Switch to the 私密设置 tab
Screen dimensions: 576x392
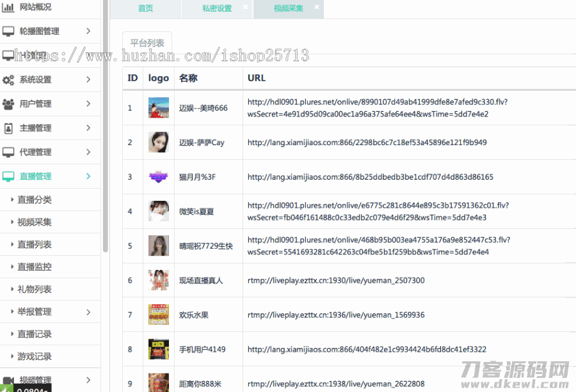(x=216, y=9)
